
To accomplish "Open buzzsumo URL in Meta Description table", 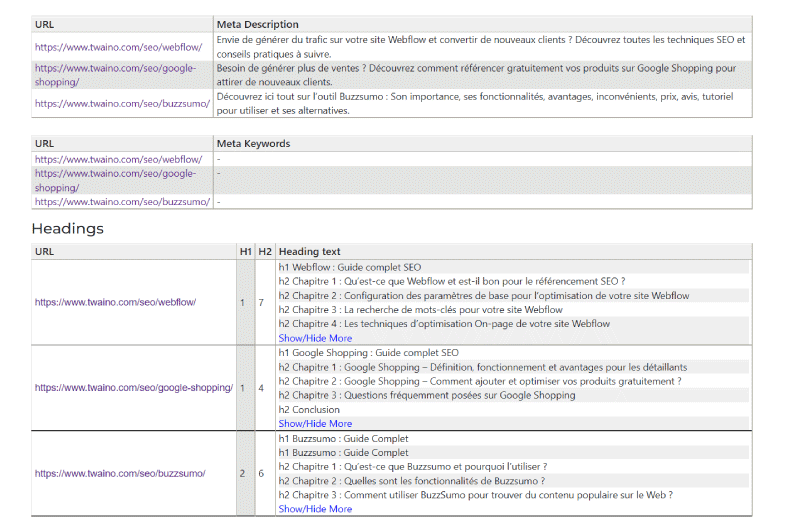I will (122, 104).
